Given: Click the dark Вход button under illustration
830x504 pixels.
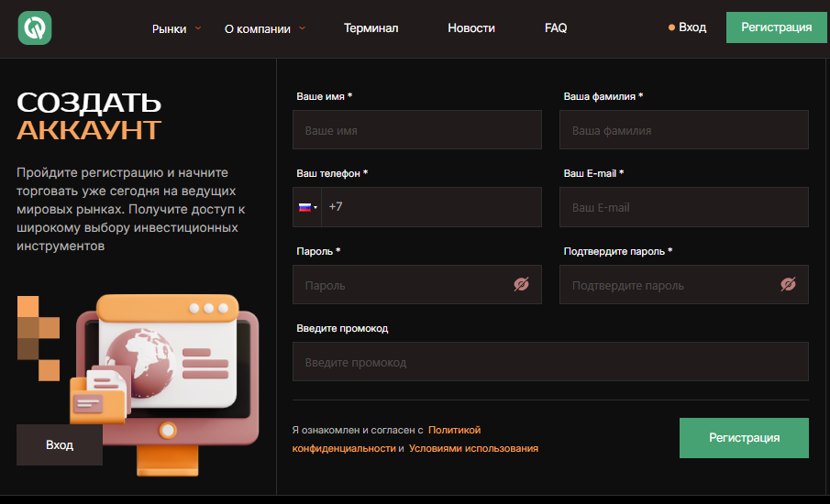Looking at the screenshot, I should coord(60,445).
